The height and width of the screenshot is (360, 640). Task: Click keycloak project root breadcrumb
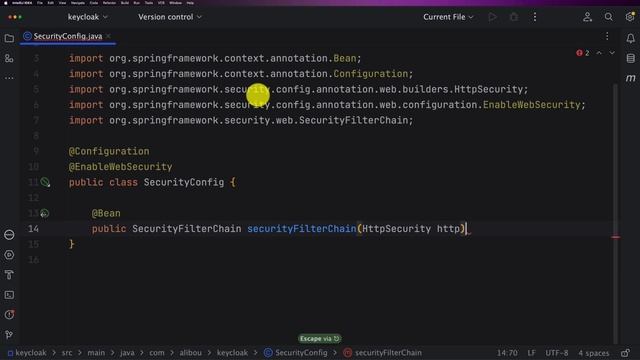point(27,353)
